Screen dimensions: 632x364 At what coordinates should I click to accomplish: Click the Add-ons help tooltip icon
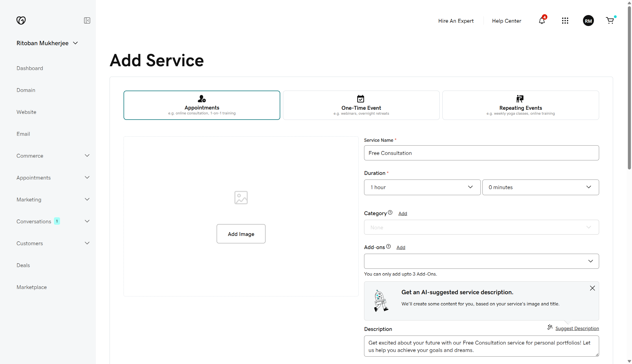coord(388,246)
